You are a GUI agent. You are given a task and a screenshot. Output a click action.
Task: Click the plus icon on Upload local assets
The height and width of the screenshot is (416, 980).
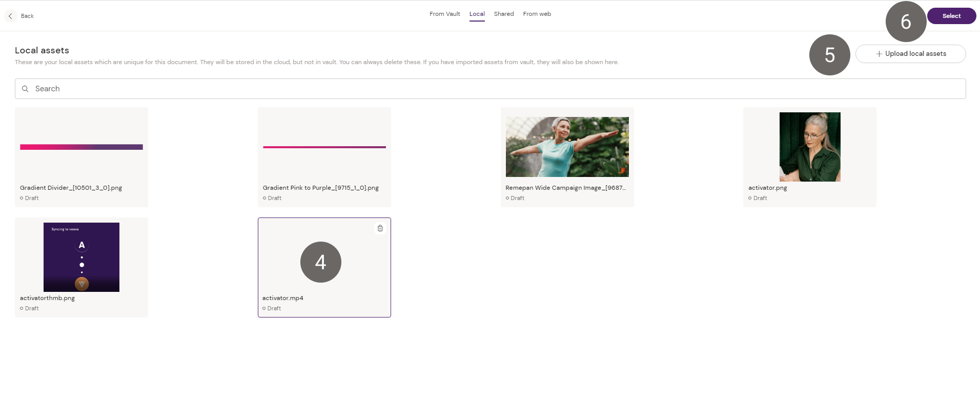click(x=879, y=54)
